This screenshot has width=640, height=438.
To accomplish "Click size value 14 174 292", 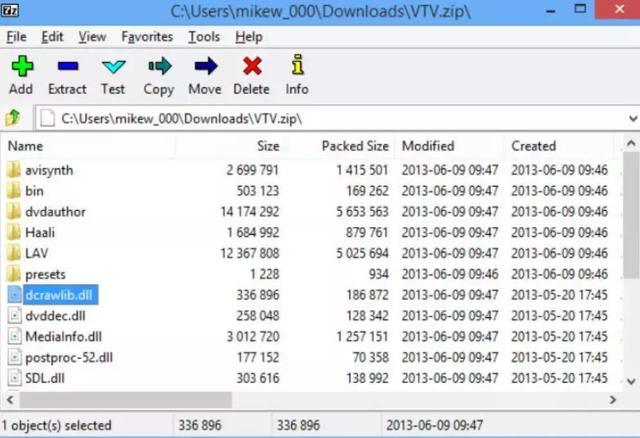I will [250, 211].
